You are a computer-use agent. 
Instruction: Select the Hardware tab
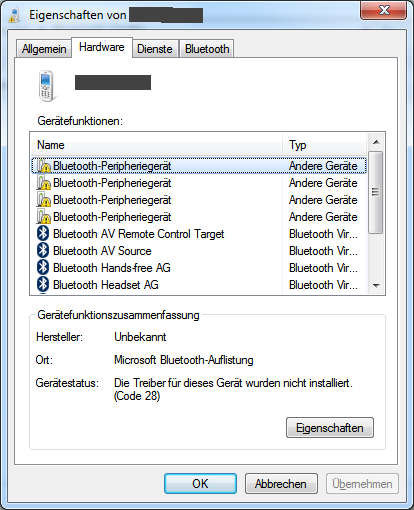coord(102,47)
